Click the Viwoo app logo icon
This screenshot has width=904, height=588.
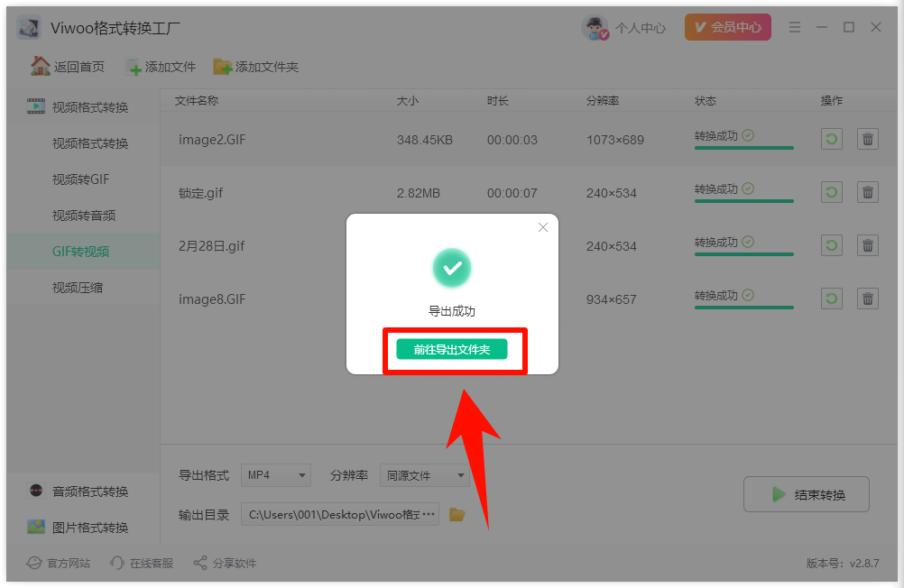[29, 28]
